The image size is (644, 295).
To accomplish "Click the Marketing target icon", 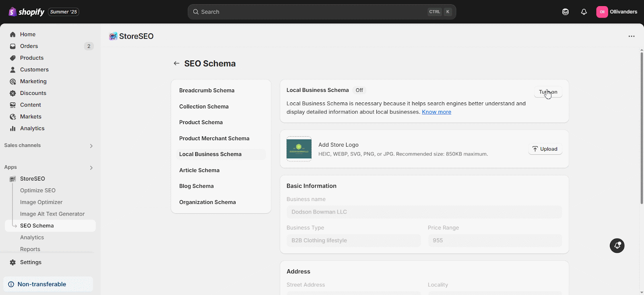I will [13, 81].
